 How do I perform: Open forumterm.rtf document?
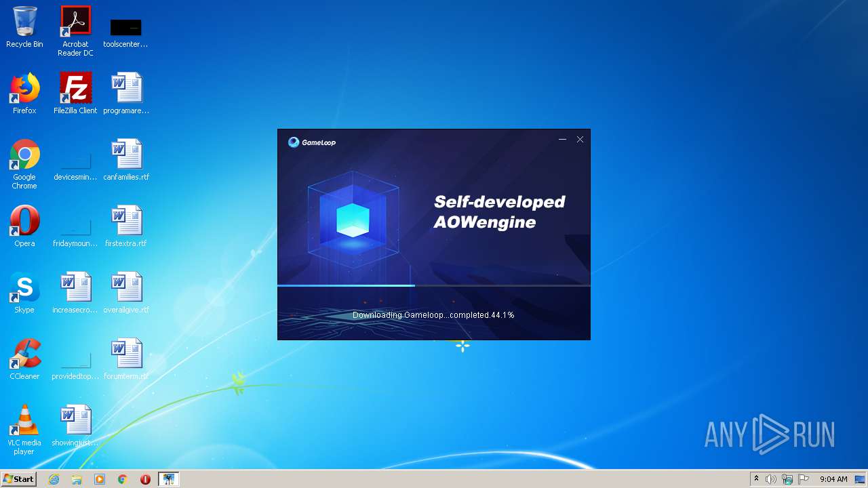[126, 359]
